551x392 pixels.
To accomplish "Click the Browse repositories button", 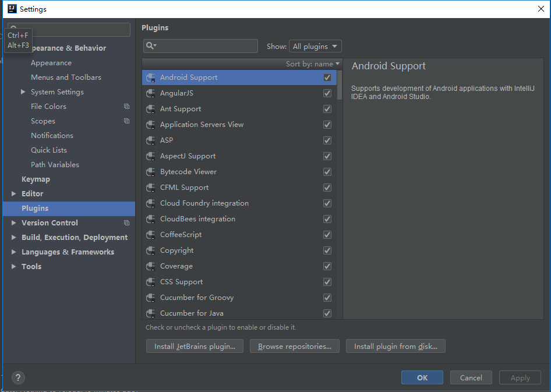I will 295,347.
